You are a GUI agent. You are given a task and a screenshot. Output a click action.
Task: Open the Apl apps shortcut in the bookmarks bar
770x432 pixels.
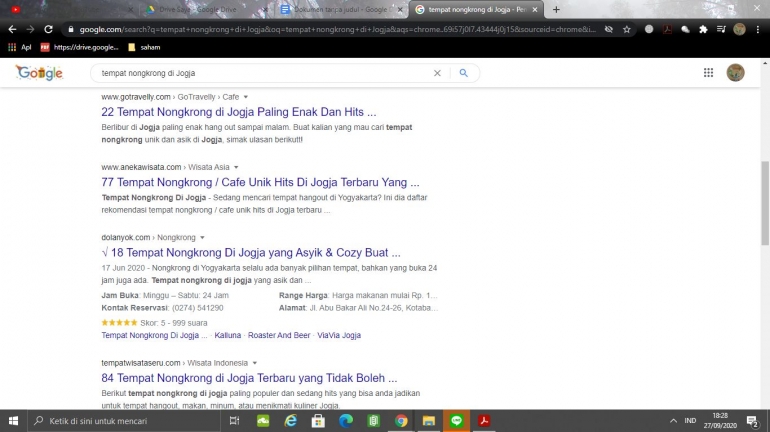pyautogui.click(x=20, y=47)
